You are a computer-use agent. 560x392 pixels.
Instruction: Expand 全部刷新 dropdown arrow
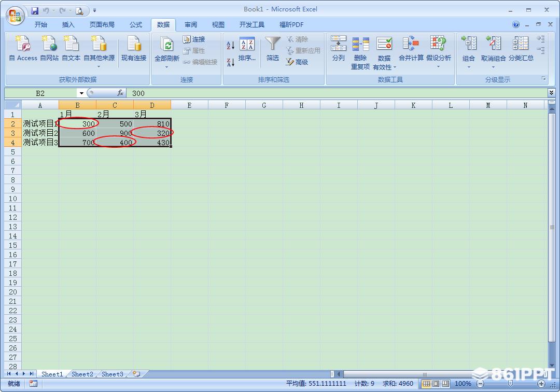click(166, 67)
